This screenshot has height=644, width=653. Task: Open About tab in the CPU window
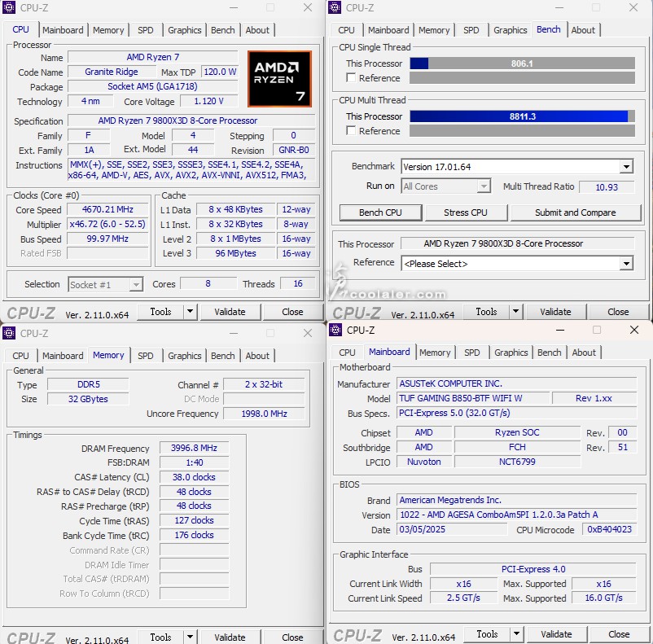coord(257,30)
